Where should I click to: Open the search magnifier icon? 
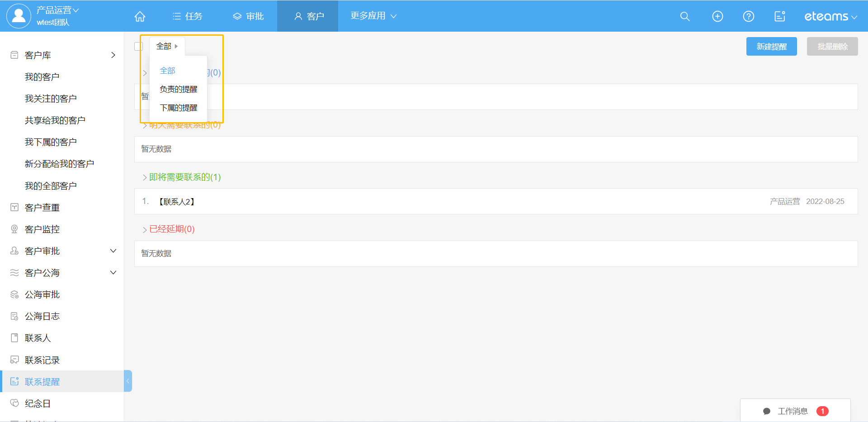point(685,16)
